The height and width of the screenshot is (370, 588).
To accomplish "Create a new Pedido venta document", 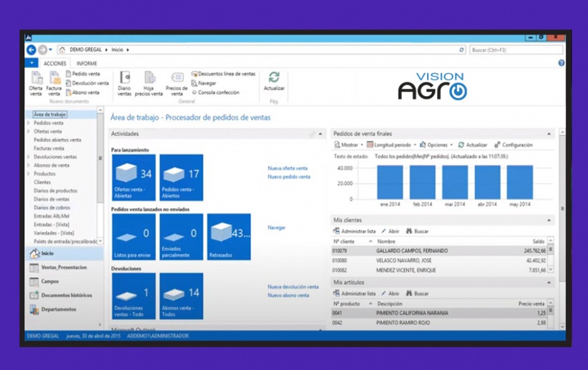I will coord(83,74).
